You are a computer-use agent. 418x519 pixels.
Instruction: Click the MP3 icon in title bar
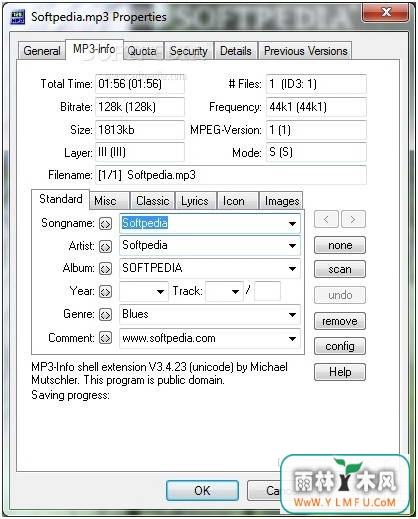tap(18, 17)
